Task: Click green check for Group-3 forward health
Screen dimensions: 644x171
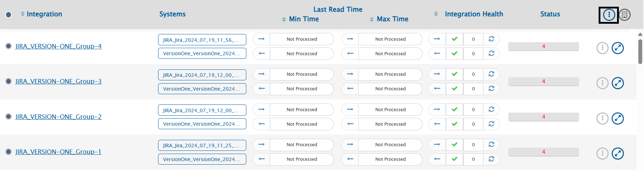Action: (x=455, y=74)
